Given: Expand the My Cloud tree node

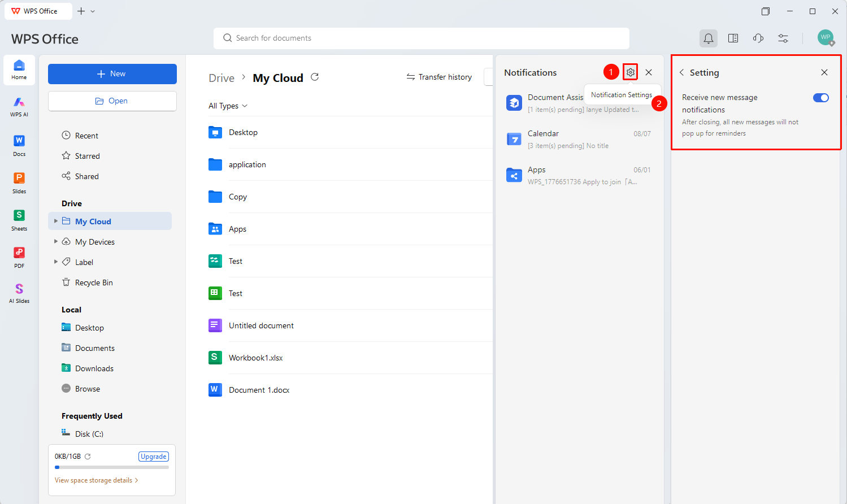Looking at the screenshot, I should [x=56, y=221].
